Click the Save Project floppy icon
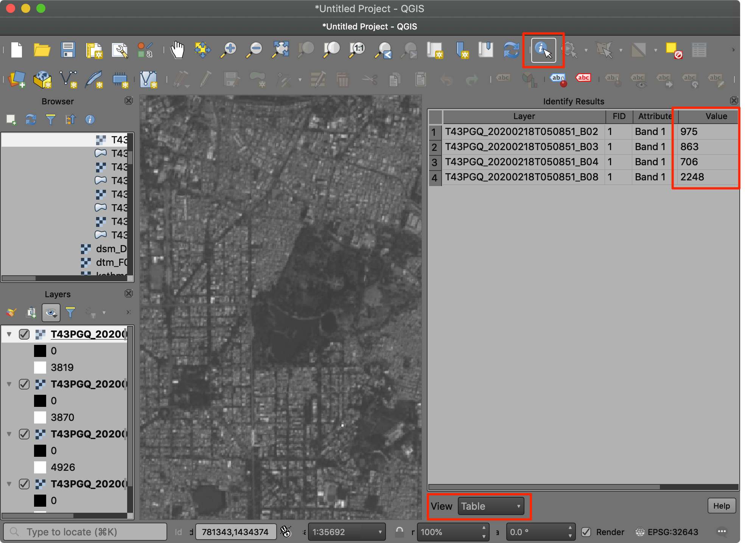 point(68,50)
